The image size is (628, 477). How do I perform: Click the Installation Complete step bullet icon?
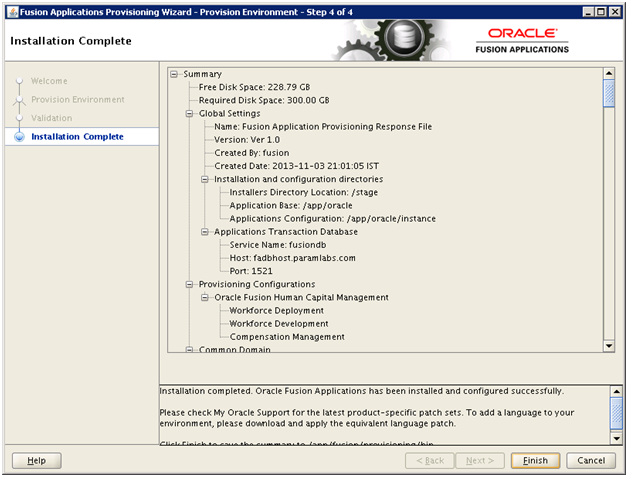(19, 137)
